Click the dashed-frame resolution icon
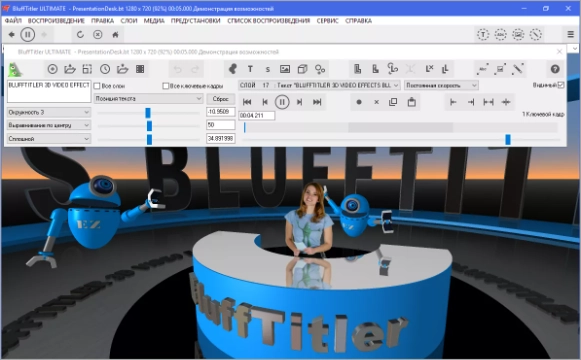The height and width of the screenshot is (360, 581). (87, 69)
